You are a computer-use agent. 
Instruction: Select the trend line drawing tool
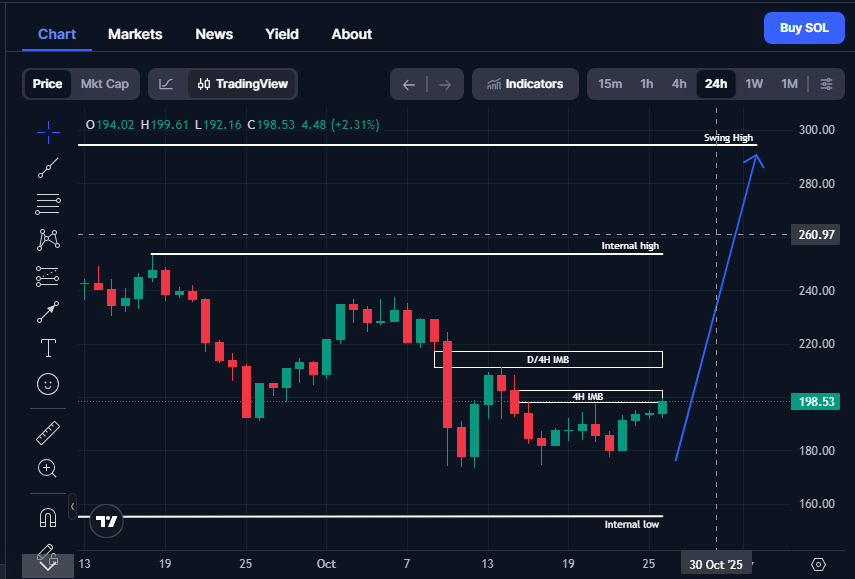tap(48, 167)
